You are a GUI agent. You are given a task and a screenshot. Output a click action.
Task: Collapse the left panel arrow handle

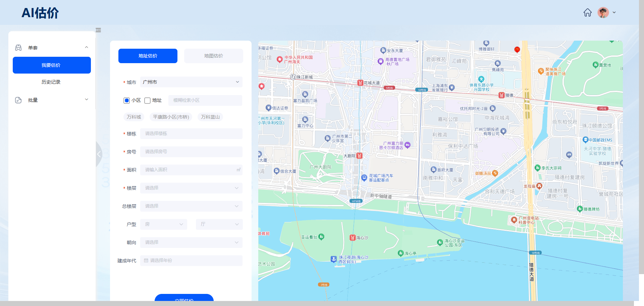pyautogui.click(x=99, y=154)
